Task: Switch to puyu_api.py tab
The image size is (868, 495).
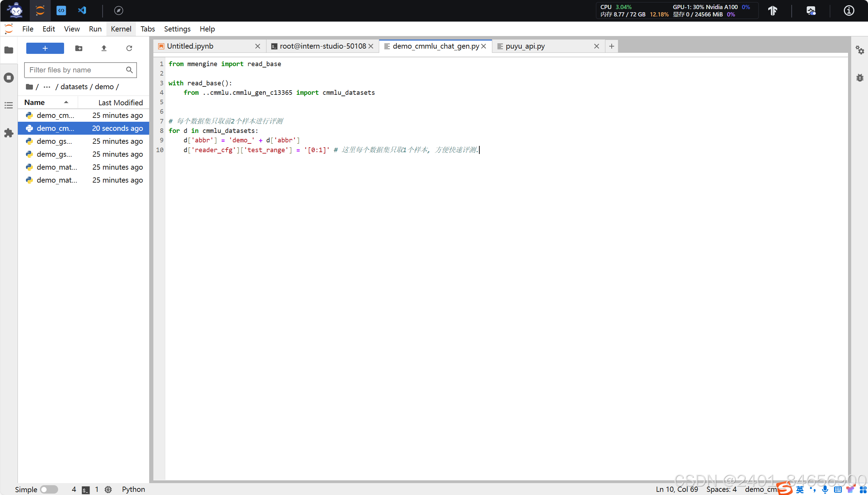Action: pos(525,46)
